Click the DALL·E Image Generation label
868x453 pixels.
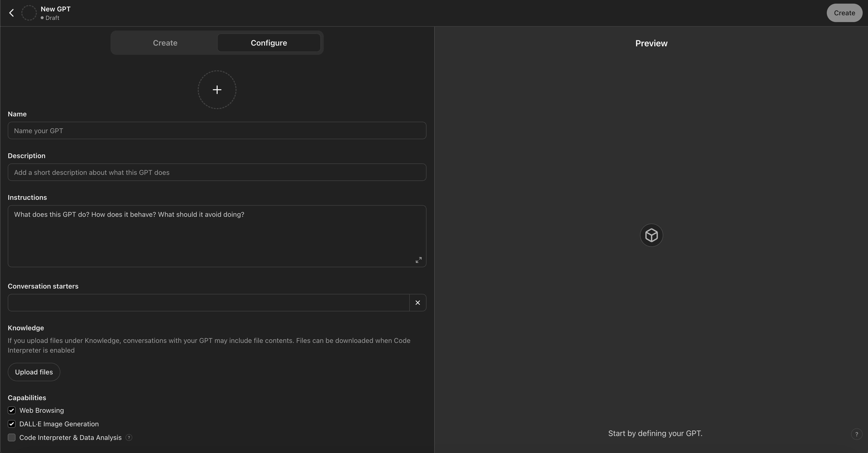coord(59,424)
